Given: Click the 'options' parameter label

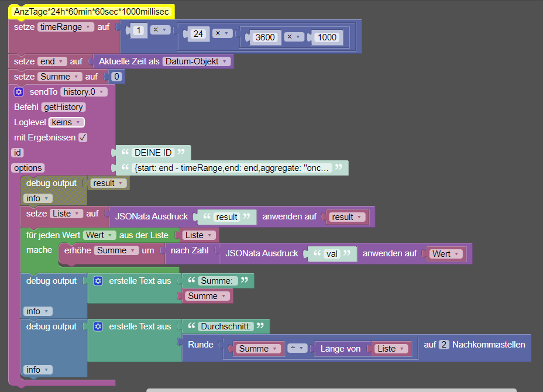Looking at the screenshot, I should click(28, 168).
